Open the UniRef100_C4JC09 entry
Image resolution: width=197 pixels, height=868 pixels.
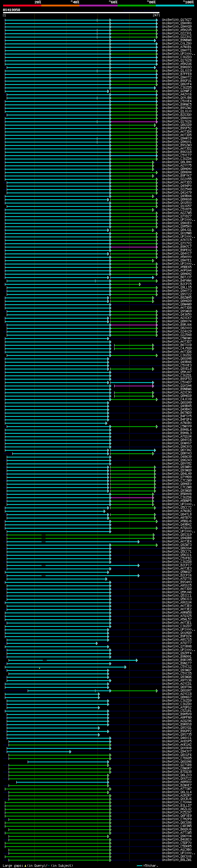point(176,399)
